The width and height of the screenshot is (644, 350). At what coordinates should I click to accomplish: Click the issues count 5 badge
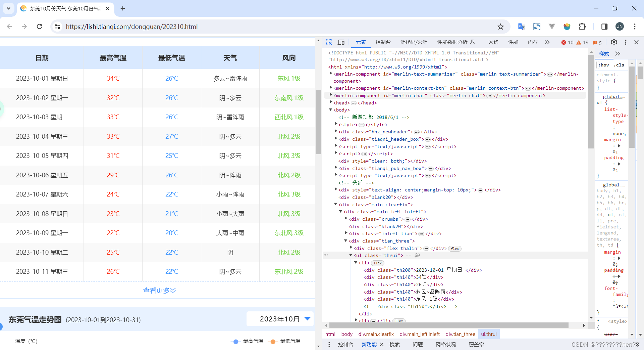pos(597,43)
